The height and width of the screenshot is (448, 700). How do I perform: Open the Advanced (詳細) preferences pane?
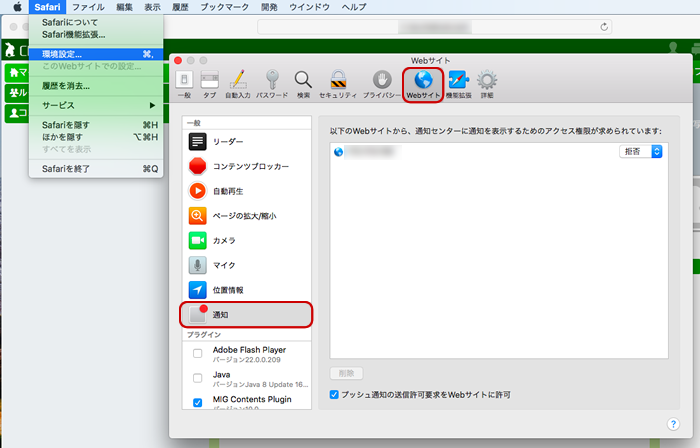point(487,84)
